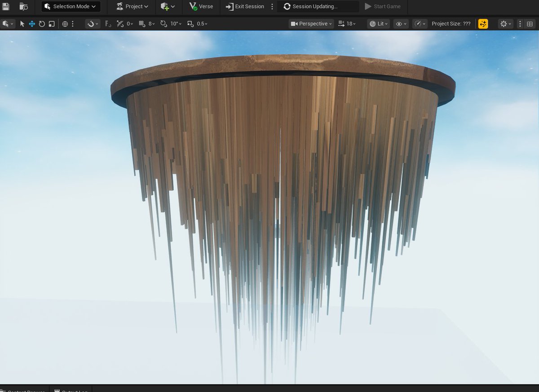Open the Perspective view dropdown
This screenshot has width=539, height=392.
[311, 24]
